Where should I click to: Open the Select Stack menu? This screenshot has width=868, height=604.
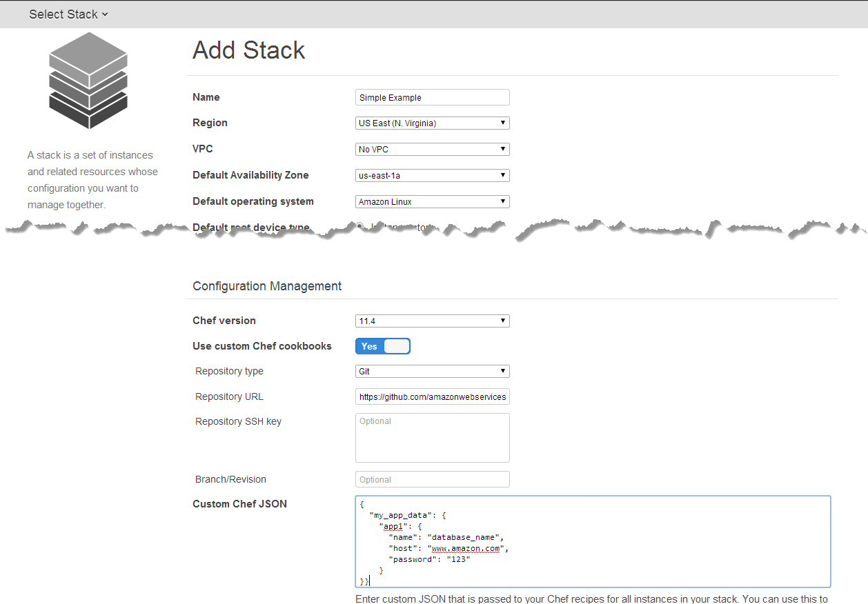pos(67,14)
